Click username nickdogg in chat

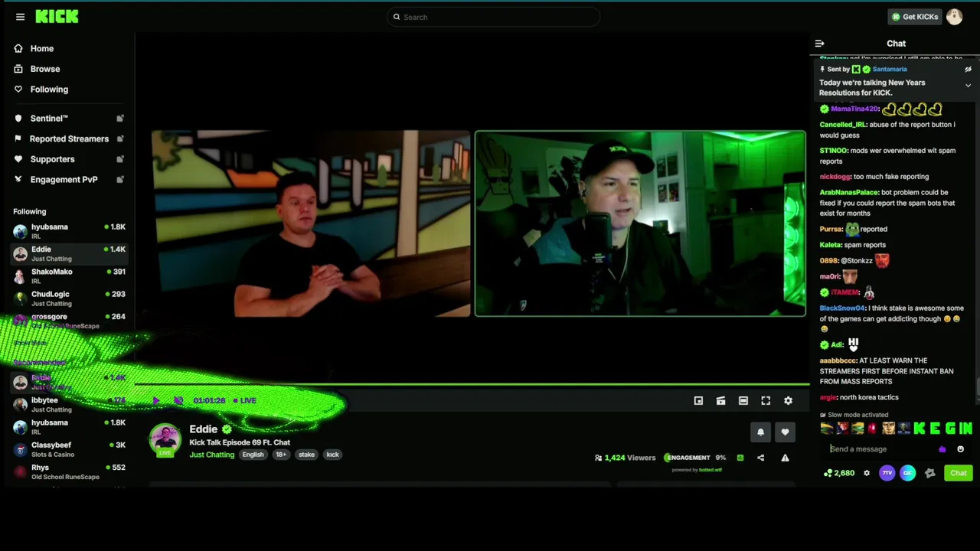coord(835,177)
